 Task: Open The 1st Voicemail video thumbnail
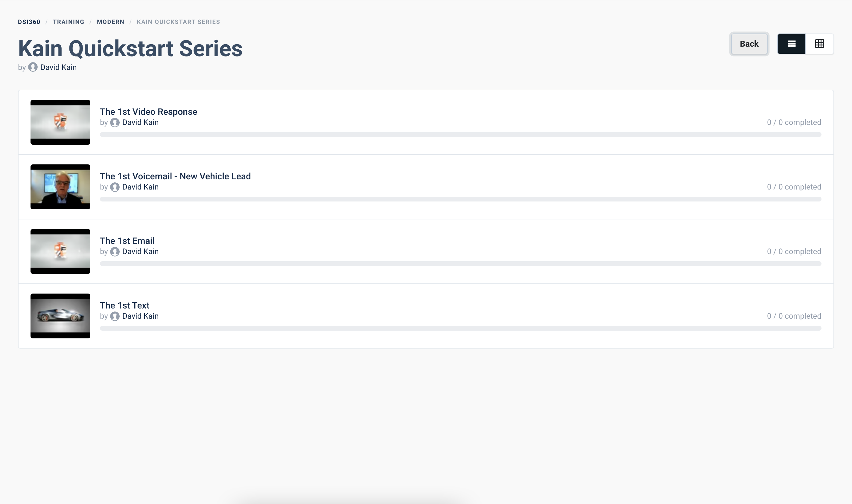(x=60, y=187)
